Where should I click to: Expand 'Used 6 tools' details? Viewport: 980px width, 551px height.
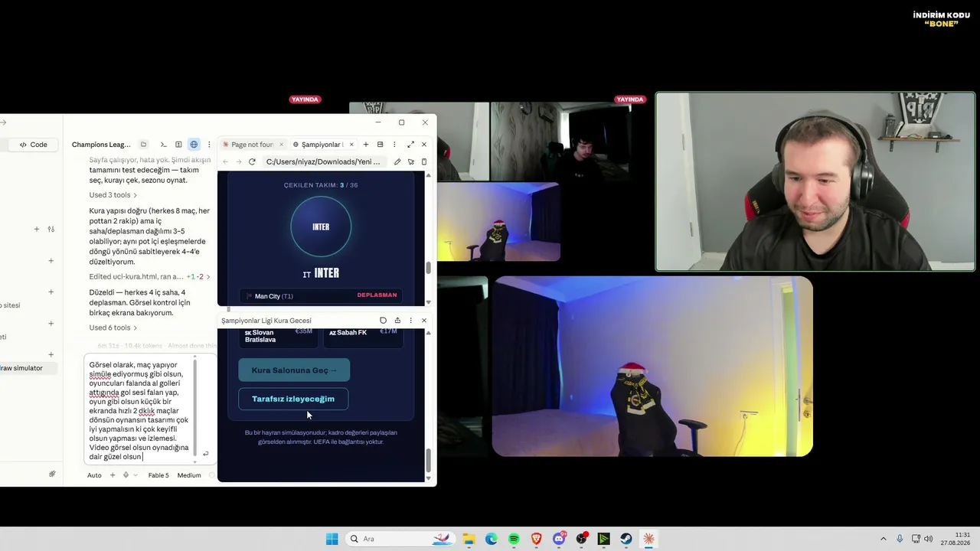click(x=113, y=328)
